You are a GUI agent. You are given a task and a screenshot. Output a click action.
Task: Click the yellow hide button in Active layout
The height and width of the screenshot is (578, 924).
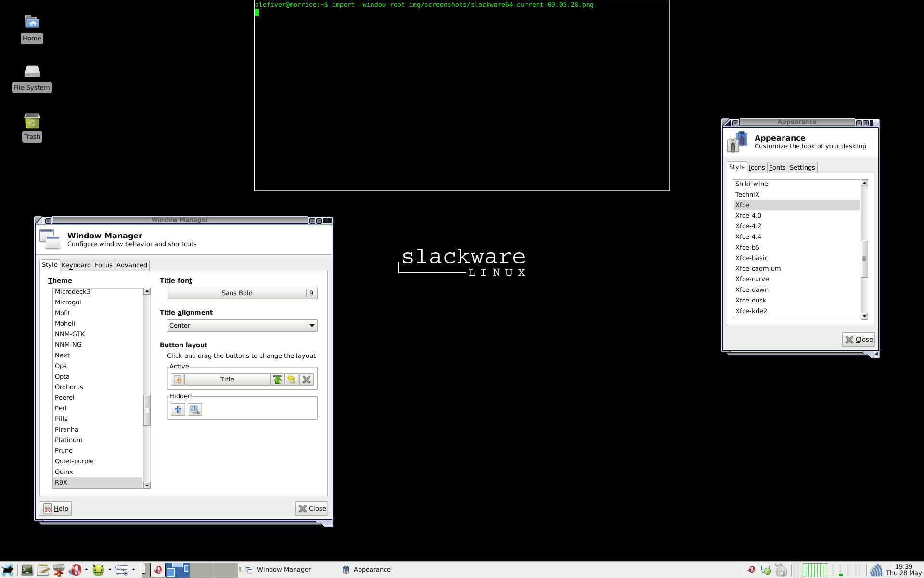click(x=292, y=380)
